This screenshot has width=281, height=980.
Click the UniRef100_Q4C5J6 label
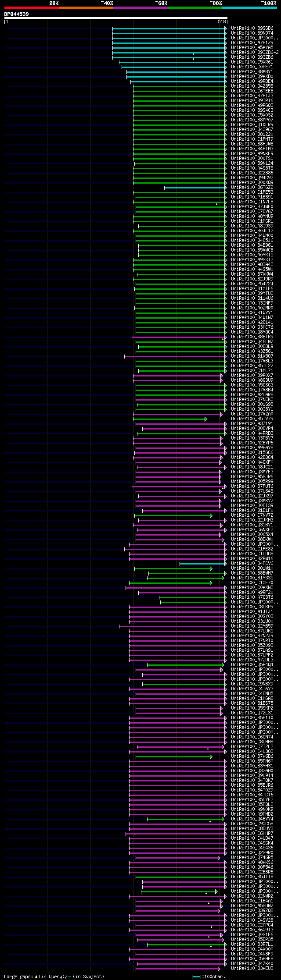click(252, 241)
